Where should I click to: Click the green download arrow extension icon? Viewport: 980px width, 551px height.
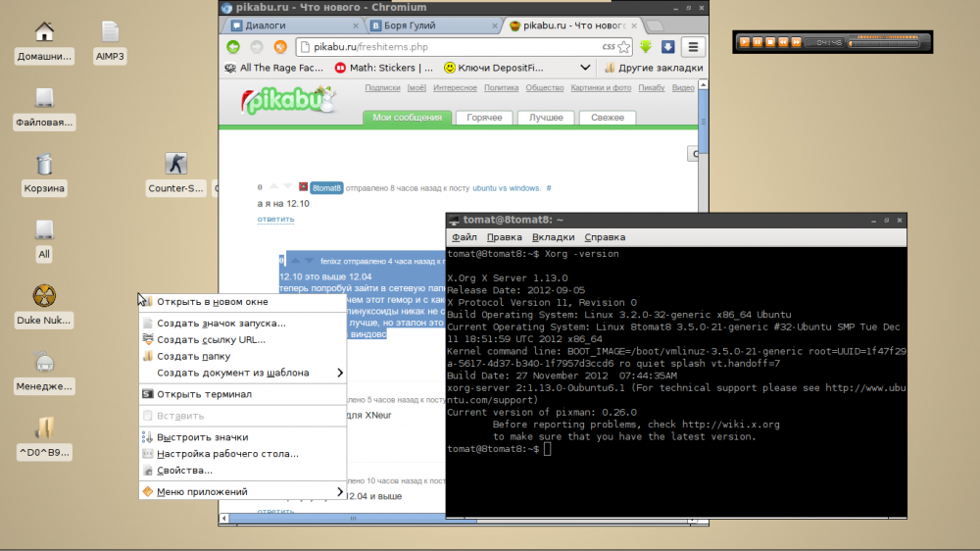(646, 47)
